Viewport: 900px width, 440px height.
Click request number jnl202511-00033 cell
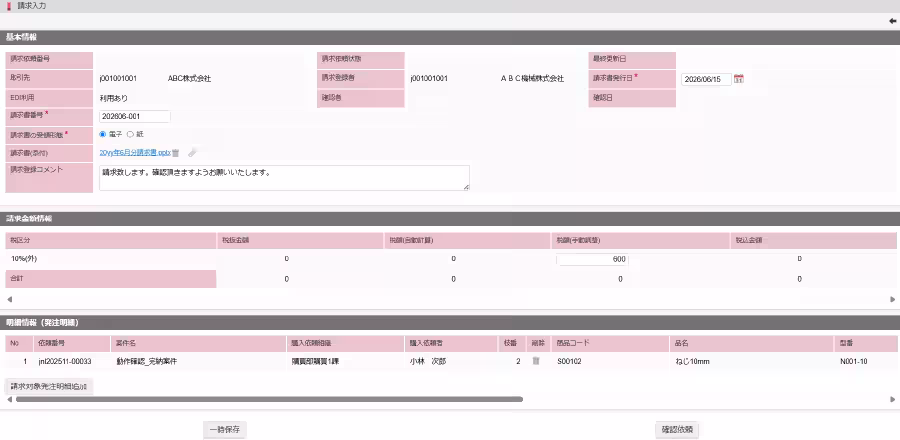point(65,361)
